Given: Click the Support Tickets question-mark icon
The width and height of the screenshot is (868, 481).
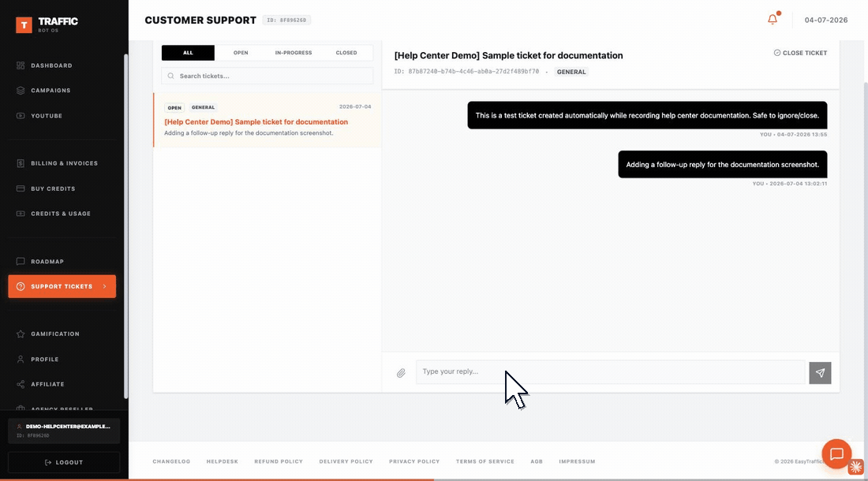Looking at the screenshot, I should click(x=21, y=286).
